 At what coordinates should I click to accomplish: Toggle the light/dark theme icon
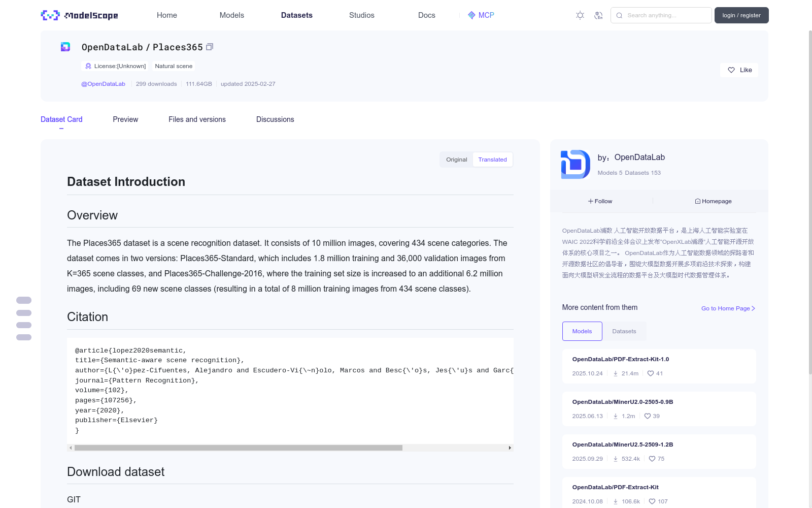coord(580,15)
